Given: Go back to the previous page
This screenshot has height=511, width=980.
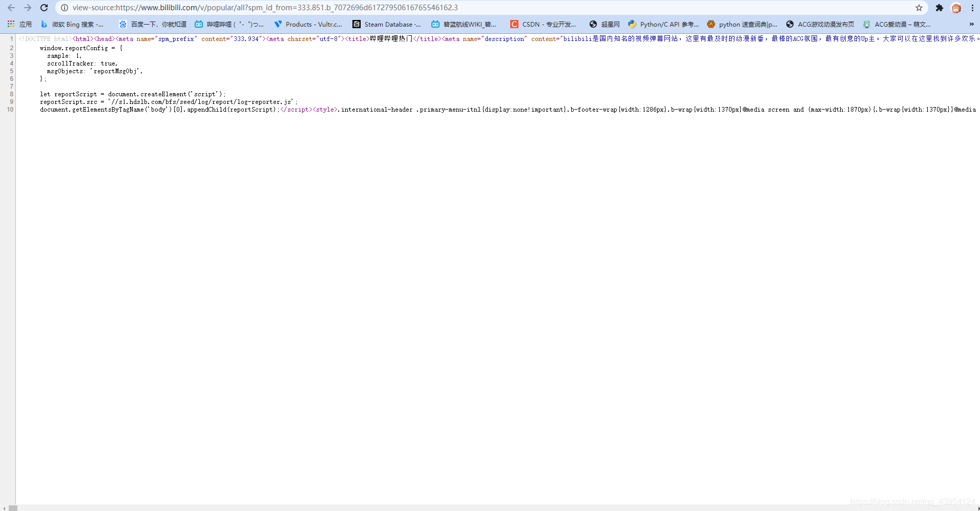Looking at the screenshot, I should click(11, 8).
